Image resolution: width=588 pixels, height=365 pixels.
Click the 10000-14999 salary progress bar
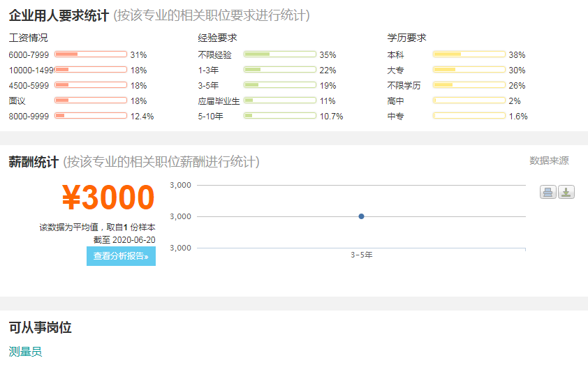tap(91, 70)
